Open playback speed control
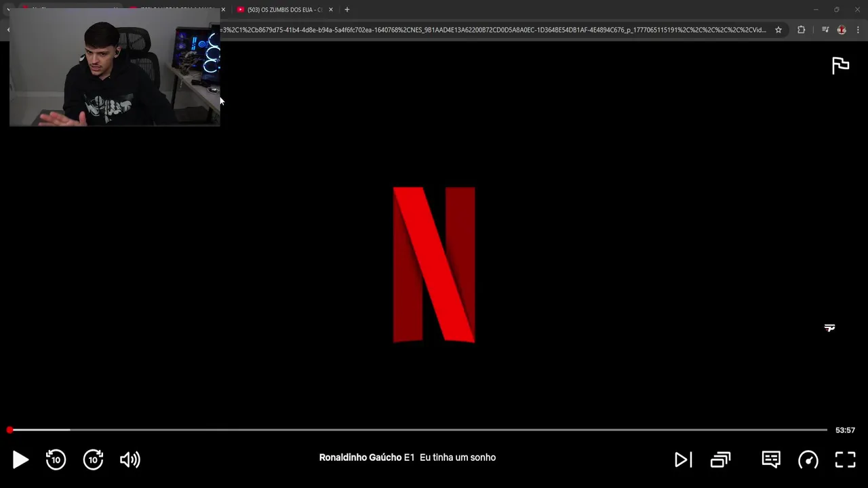This screenshot has height=488, width=868. point(808,460)
